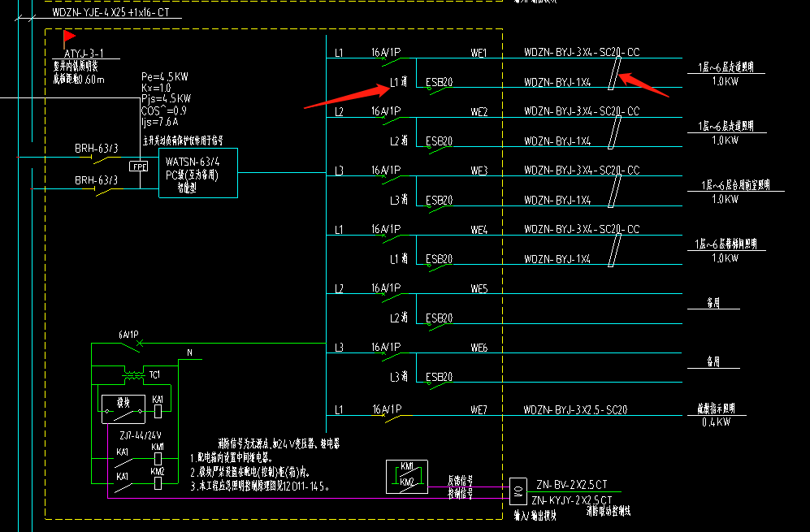Select the WE5 circuit label
This screenshot has height=532, width=810.
(479, 288)
